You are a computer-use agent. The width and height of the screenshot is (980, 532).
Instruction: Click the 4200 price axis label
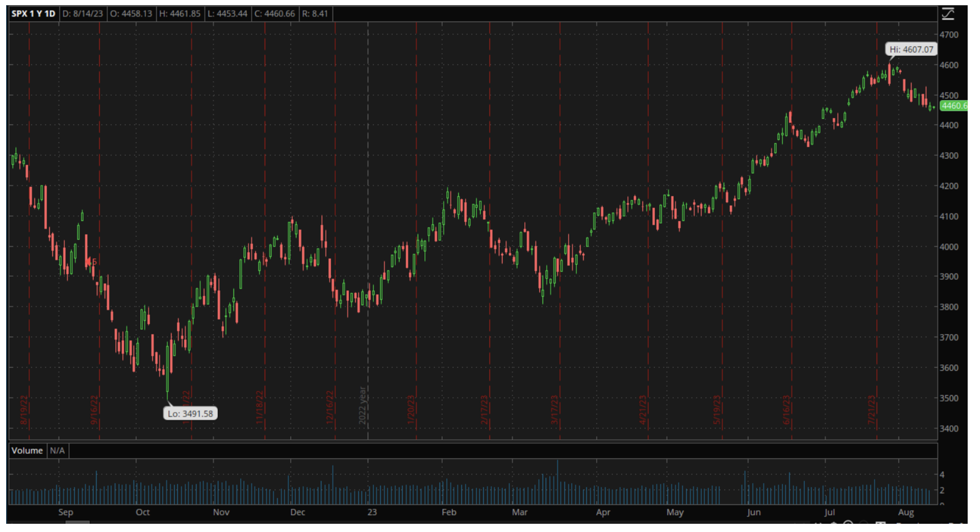[949, 186]
